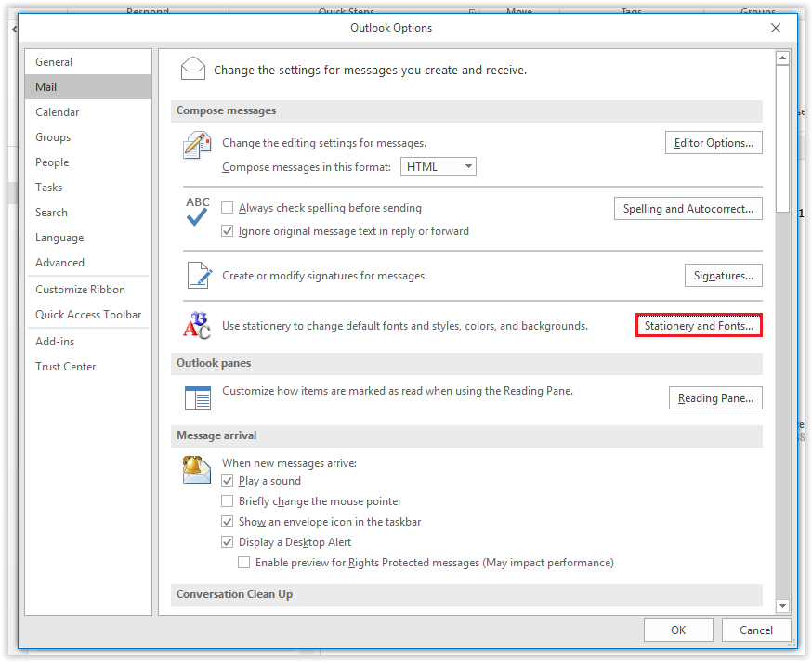Click the vertical scrollbar thumb

coord(782,138)
